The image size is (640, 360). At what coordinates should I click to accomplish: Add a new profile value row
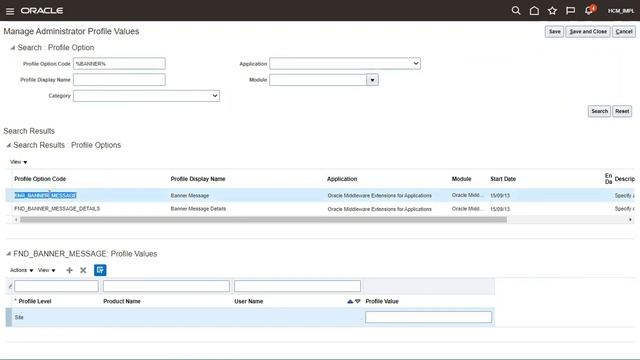69,270
